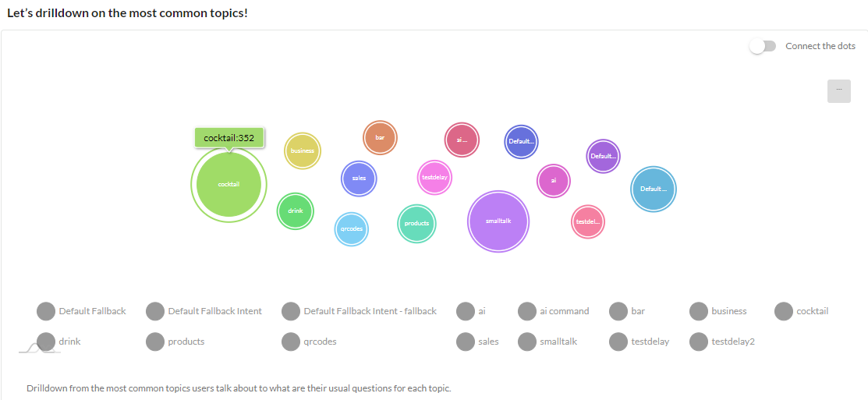Click the testdelay2 legend label
The width and height of the screenshot is (868, 400).
tap(732, 342)
